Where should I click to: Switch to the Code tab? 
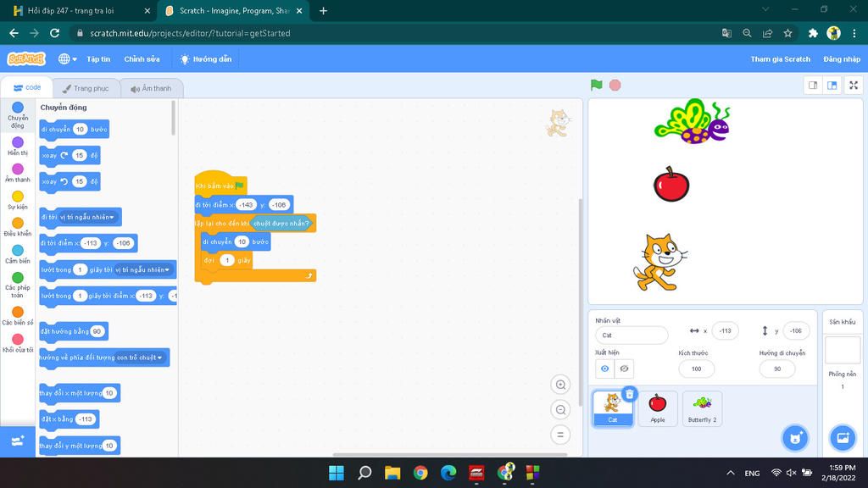click(27, 87)
